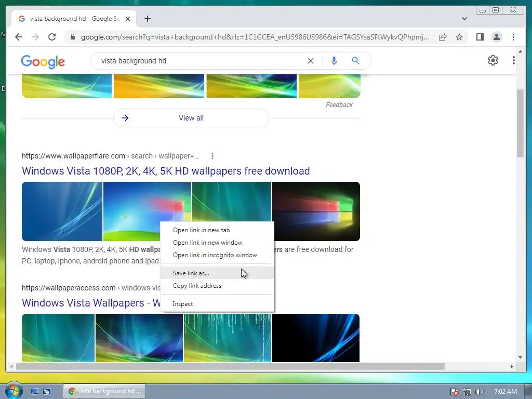532x399 pixels.
Task: Click horizontal scrollbar right arrow
Action: pos(512,366)
